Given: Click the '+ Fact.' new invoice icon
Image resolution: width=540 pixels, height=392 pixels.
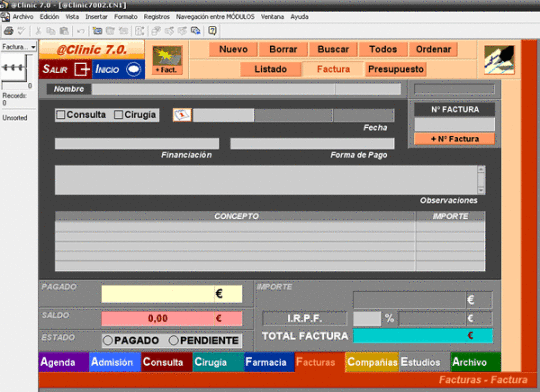Looking at the screenshot, I should [167, 60].
